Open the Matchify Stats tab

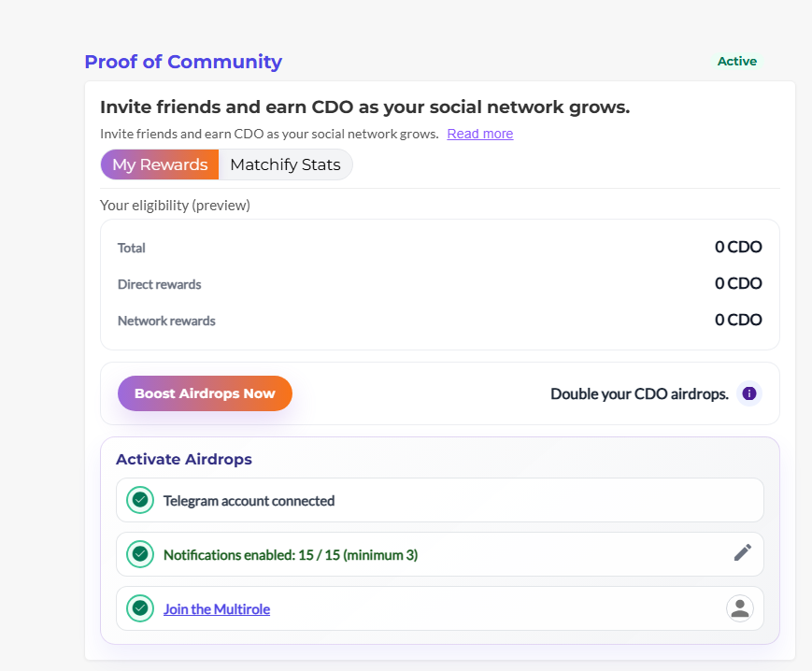click(x=285, y=164)
